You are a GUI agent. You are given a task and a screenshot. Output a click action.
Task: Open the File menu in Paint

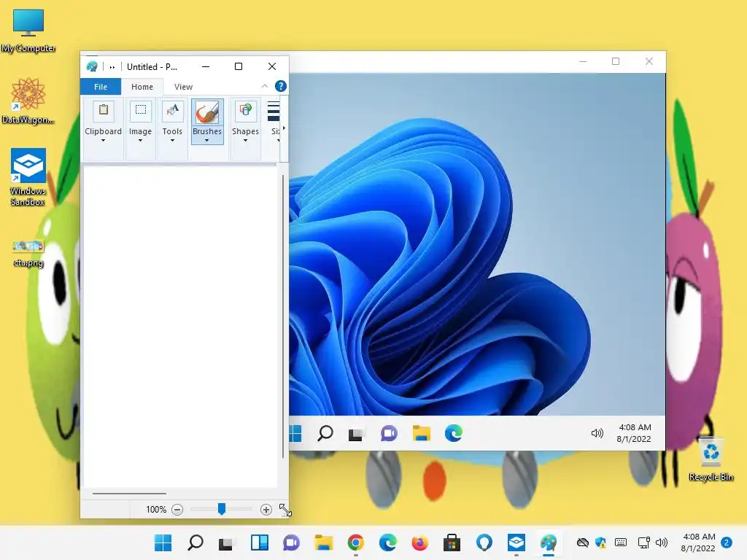click(101, 87)
